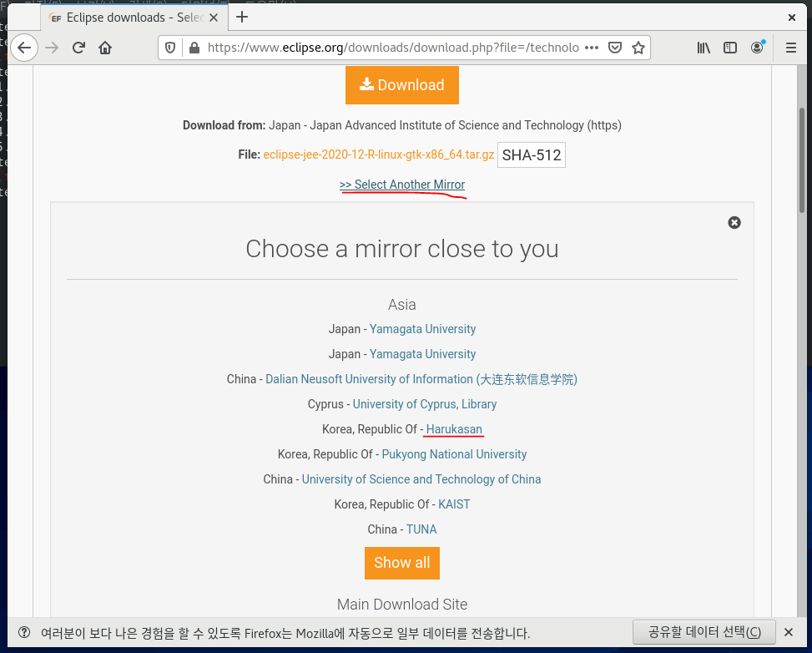812x653 pixels.
Task: Click 공유할 데이터 선택 button
Action: tap(704, 632)
